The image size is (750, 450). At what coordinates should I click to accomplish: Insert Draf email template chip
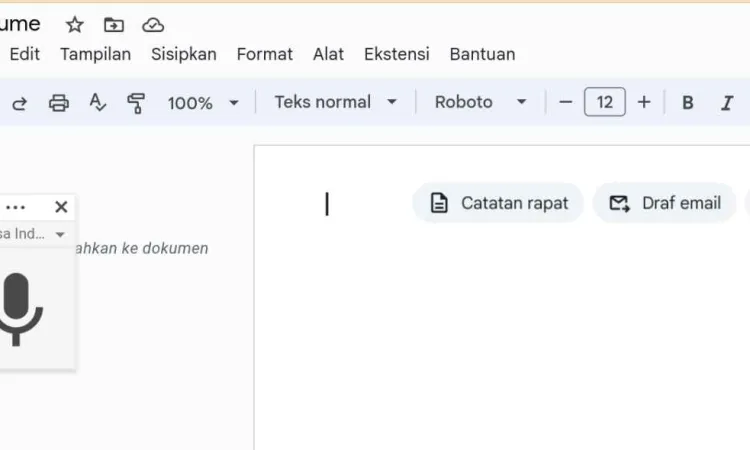[x=664, y=203]
